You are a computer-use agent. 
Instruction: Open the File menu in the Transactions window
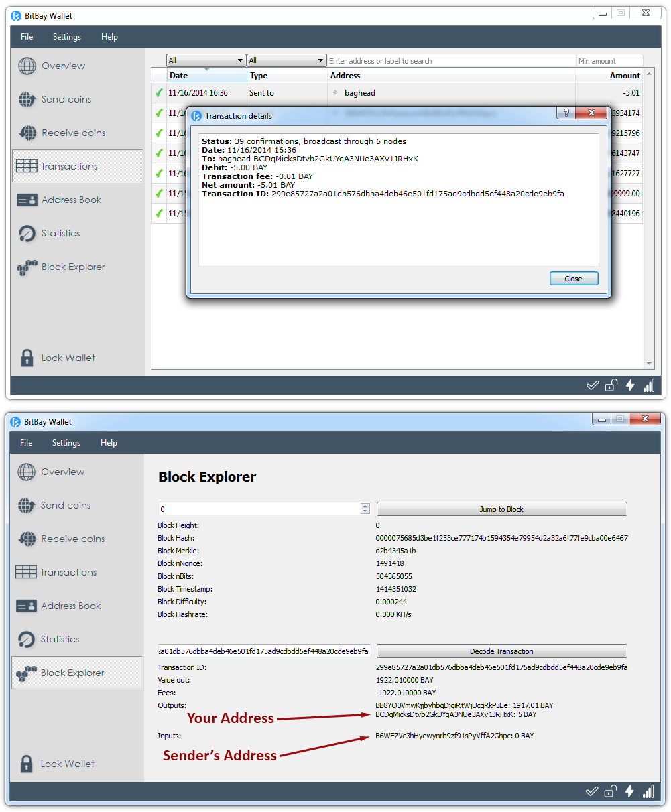27,37
